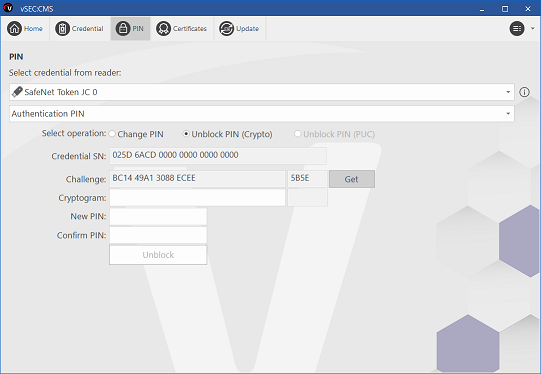Focus the Cryptogram input field

[x=197, y=198]
